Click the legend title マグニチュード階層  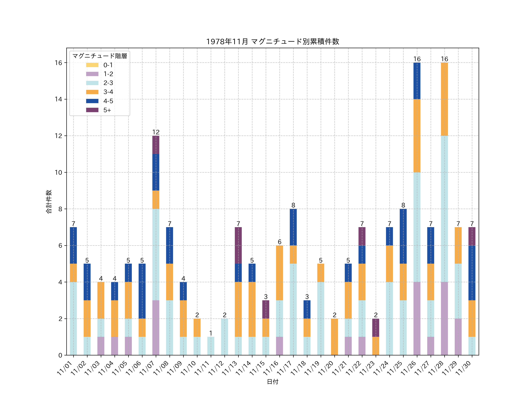point(100,56)
